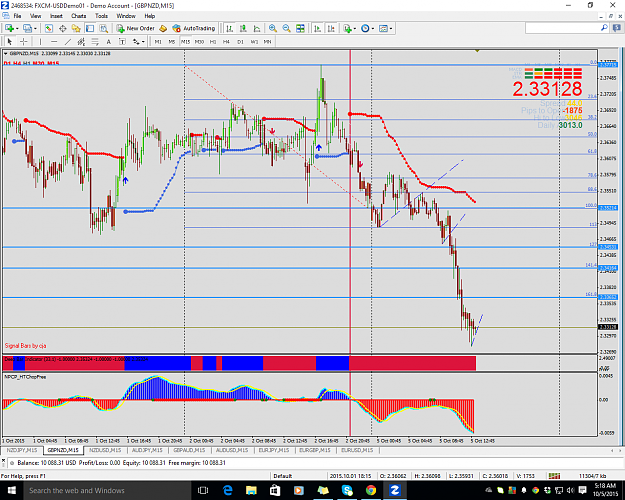This screenshot has height=500, width=625.
Task: Switch timeframe to H4
Action: [x=226, y=41]
